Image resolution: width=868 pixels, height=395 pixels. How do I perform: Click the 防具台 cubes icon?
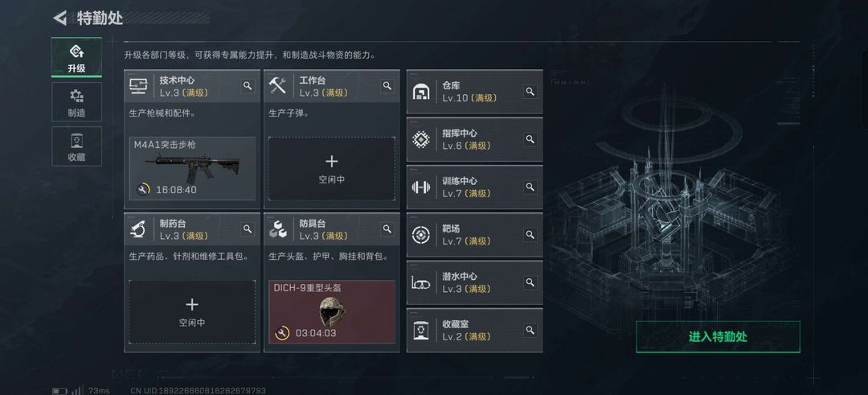(277, 228)
